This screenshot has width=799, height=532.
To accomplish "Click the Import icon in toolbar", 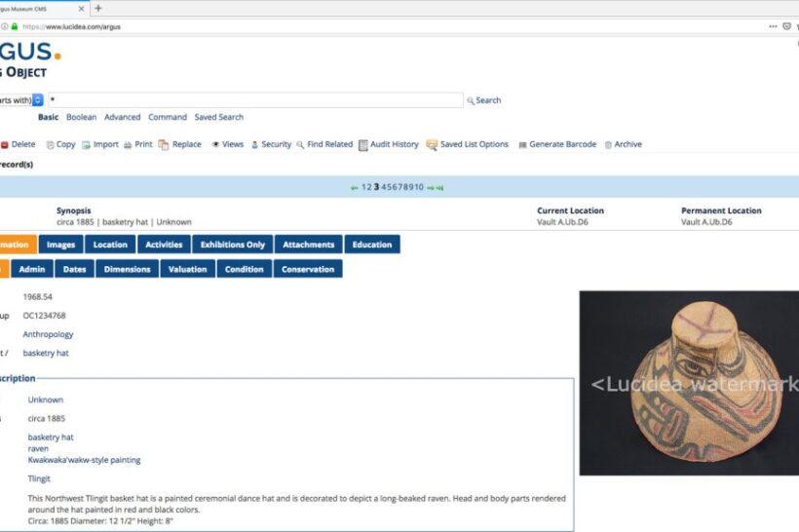I will pyautogui.click(x=87, y=144).
